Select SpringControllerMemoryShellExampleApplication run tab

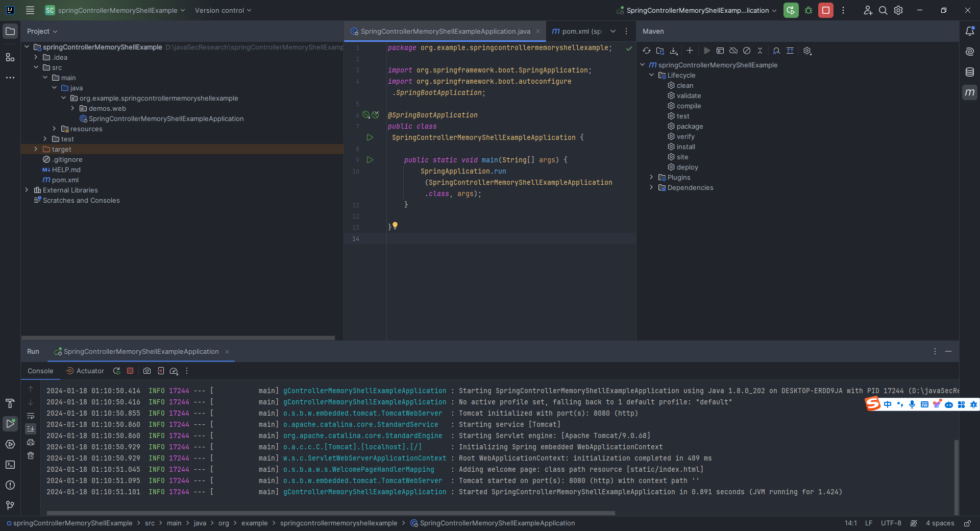(x=141, y=352)
